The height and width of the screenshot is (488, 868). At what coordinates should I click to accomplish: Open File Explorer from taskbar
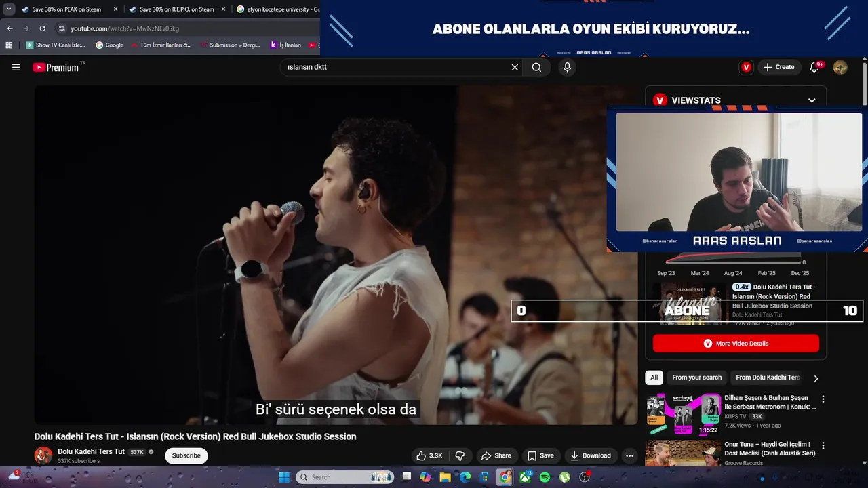point(445,477)
